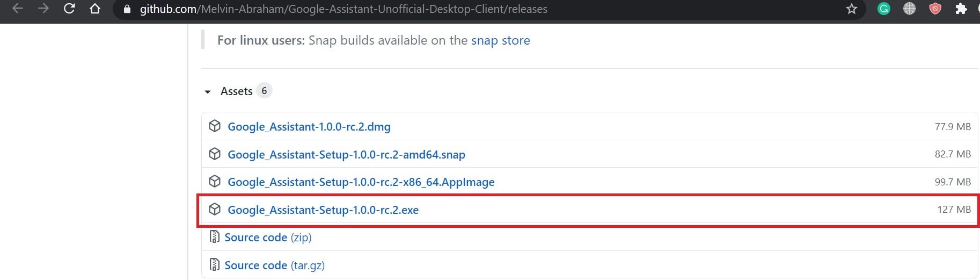Image resolution: width=980 pixels, height=280 pixels.
Task: Click package icon beside the AppImage file
Action: (x=215, y=182)
